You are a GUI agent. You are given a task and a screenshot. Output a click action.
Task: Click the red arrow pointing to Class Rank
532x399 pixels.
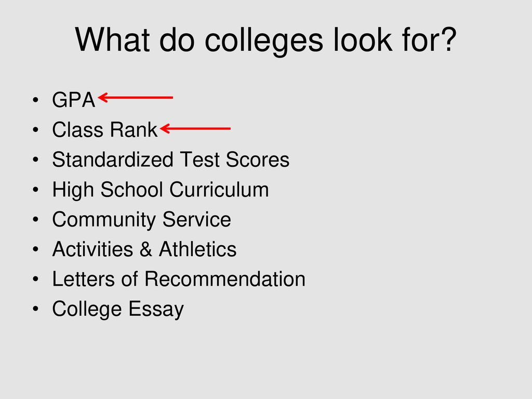point(195,129)
